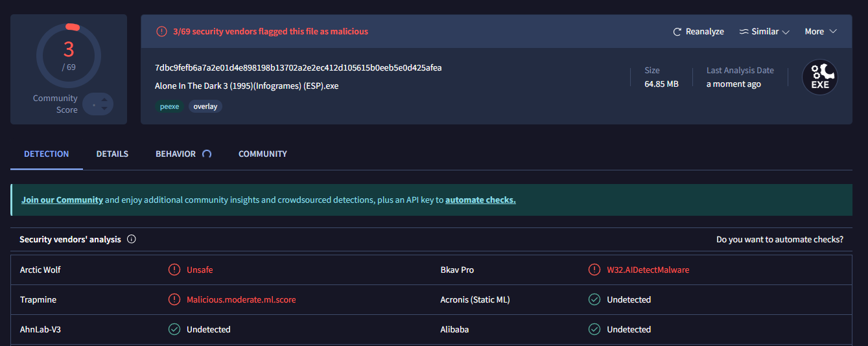The image size is (868, 346).
Task: Click the Acronis (Static ML) vendor name
Action: pos(475,299)
